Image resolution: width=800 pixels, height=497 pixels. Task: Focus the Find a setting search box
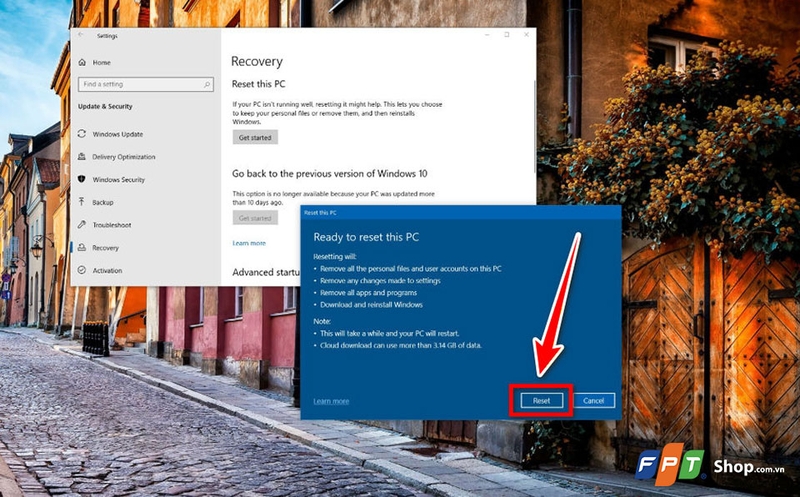click(145, 84)
